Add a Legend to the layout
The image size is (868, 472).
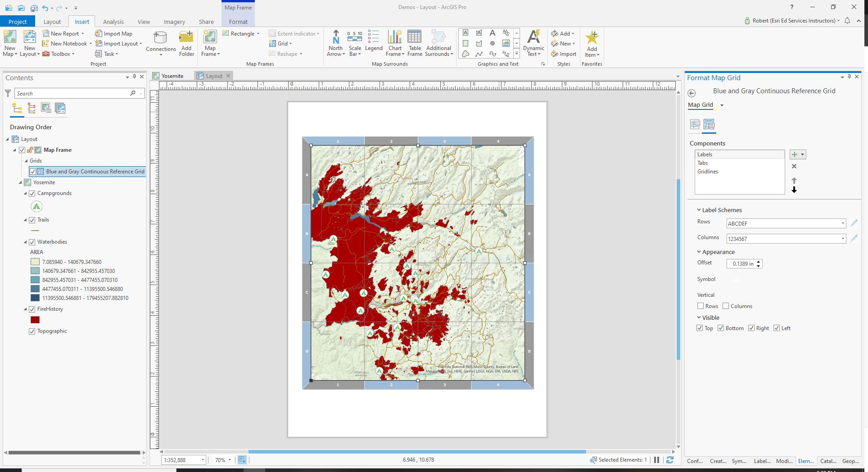[x=373, y=43]
